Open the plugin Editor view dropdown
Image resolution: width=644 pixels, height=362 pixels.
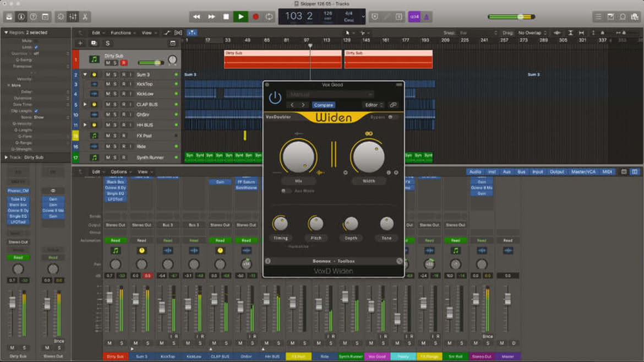pyautogui.click(x=374, y=105)
